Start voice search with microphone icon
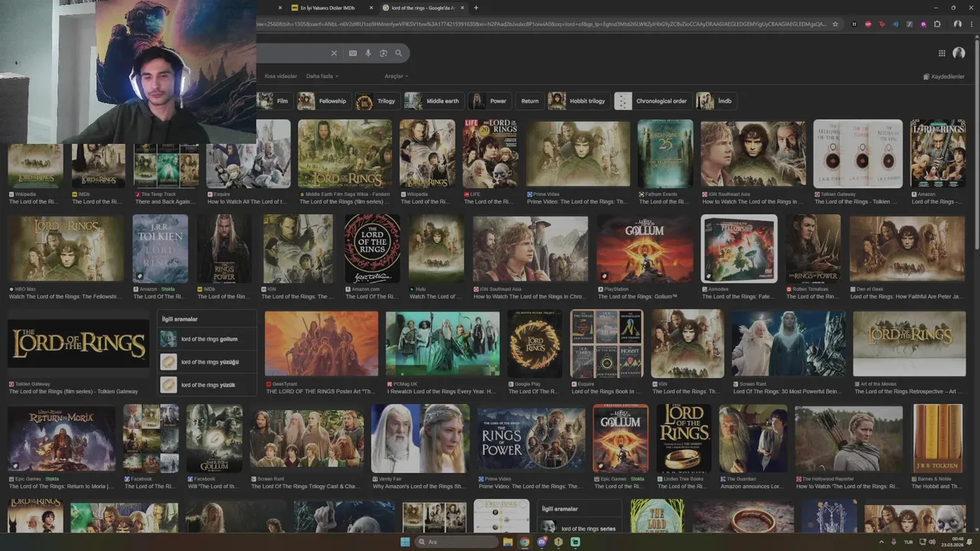The width and height of the screenshot is (980, 551). pyautogui.click(x=368, y=53)
